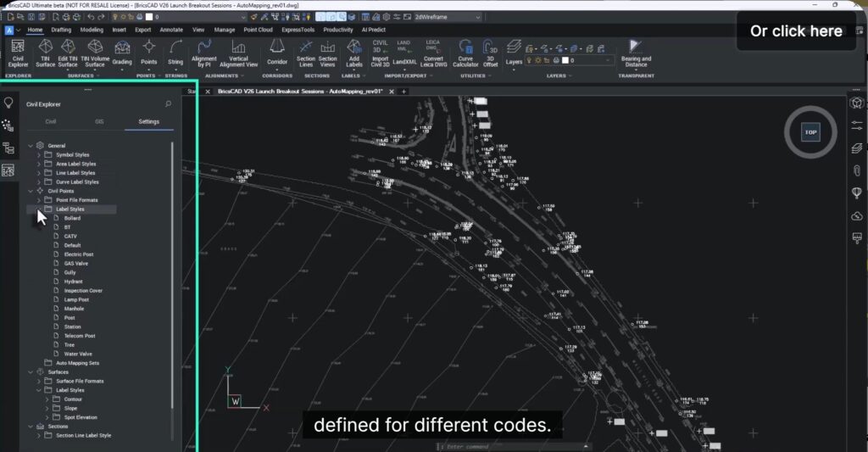Open the balloon icon on right sidebar
This screenshot has height=452, width=868.
(857, 193)
